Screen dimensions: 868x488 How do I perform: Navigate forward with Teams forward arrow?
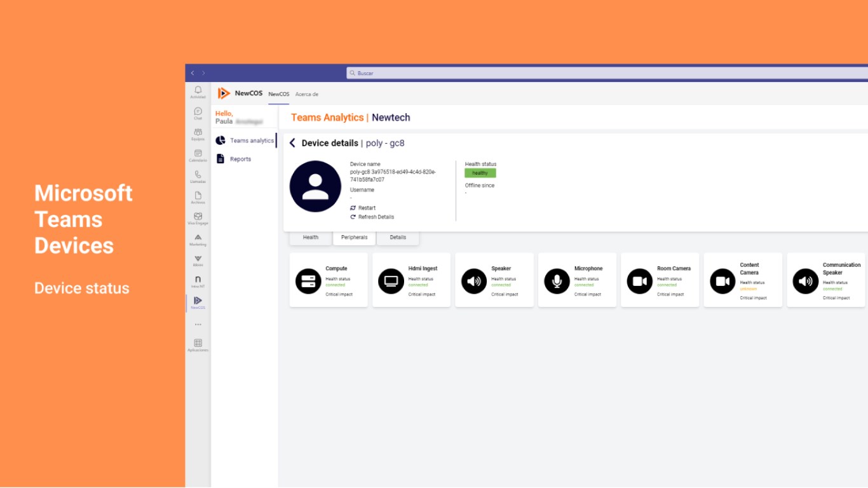point(203,73)
